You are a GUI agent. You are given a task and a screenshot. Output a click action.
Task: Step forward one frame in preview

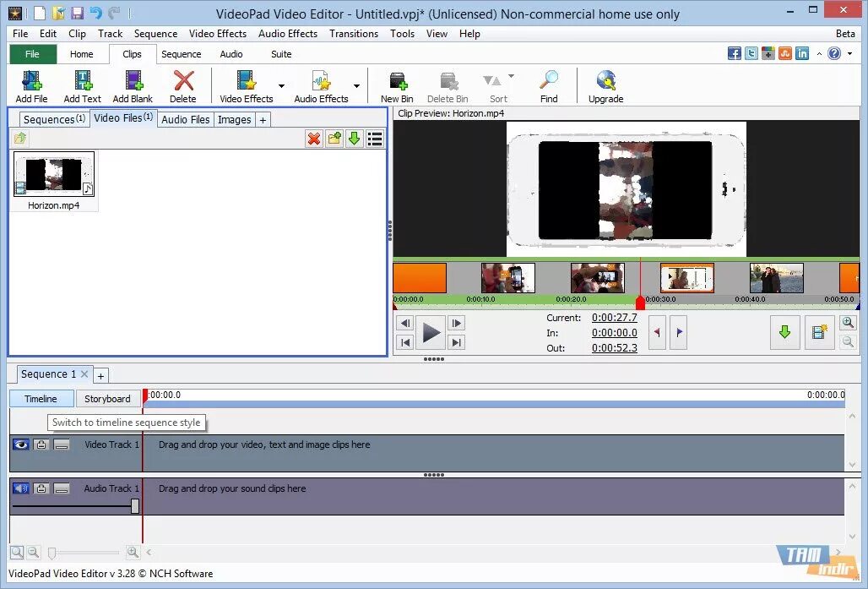(x=456, y=323)
